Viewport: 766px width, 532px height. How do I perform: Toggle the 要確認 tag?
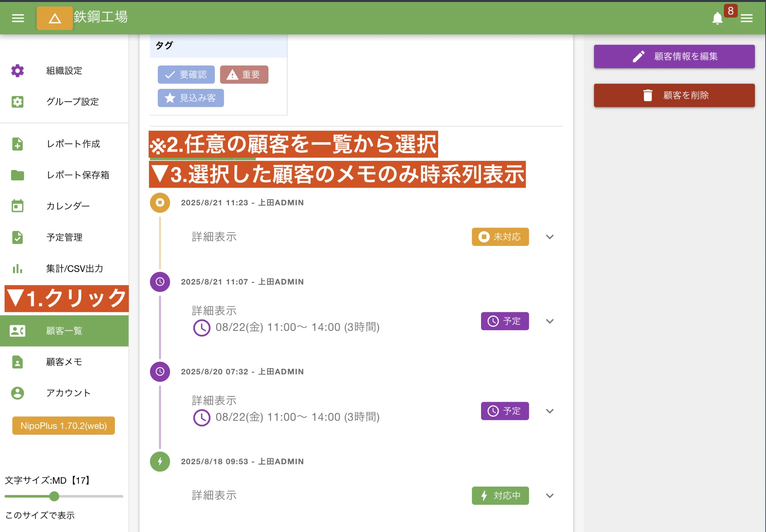point(186,75)
